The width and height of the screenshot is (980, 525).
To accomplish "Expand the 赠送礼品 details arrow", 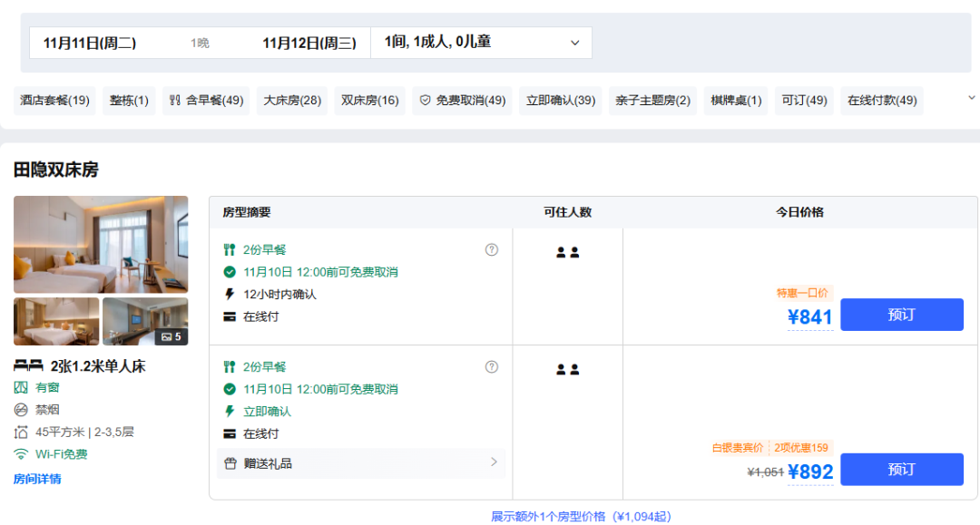I will [494, 462].
